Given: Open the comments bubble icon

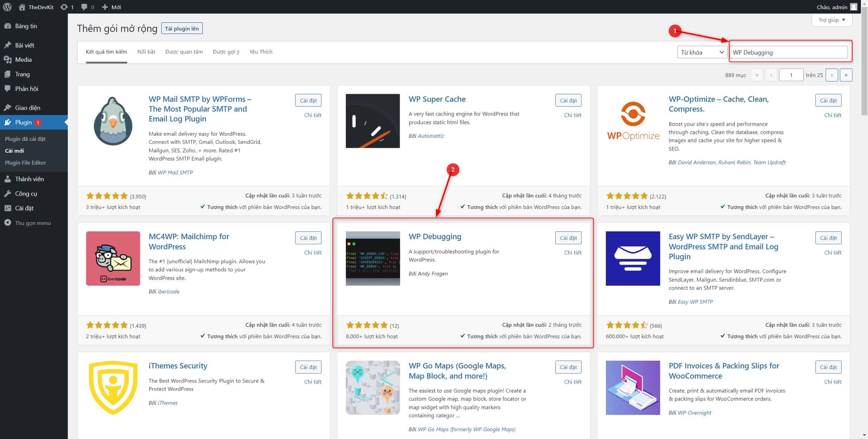Looking at the screenshot, I should (84, 7).
